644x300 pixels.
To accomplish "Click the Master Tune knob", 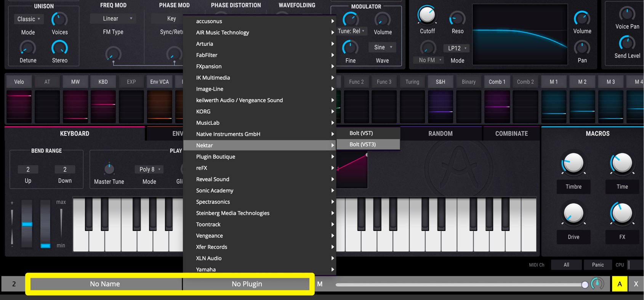I will [x=109, y=168].
